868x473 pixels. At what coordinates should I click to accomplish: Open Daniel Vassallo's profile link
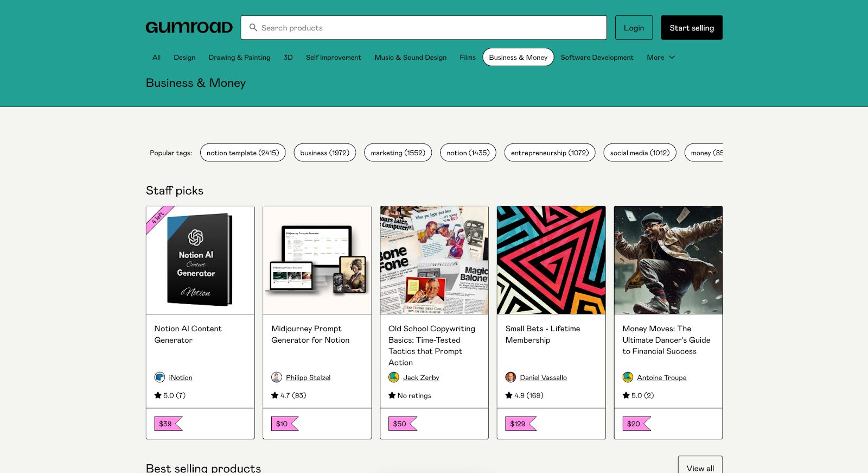point(543,377)
